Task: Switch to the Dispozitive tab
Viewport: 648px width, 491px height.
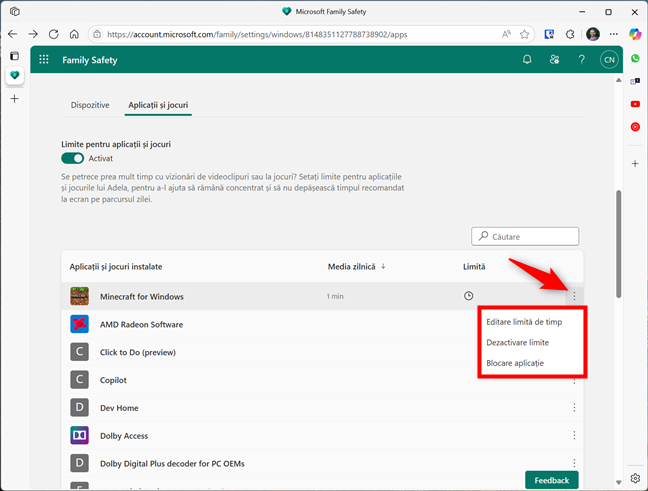Action: pyautogui.click(x=90, y=105)
